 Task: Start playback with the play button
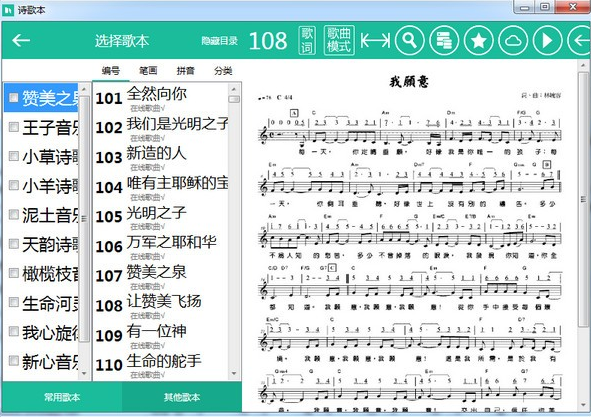pyautogui.click(x=547, y=40)
